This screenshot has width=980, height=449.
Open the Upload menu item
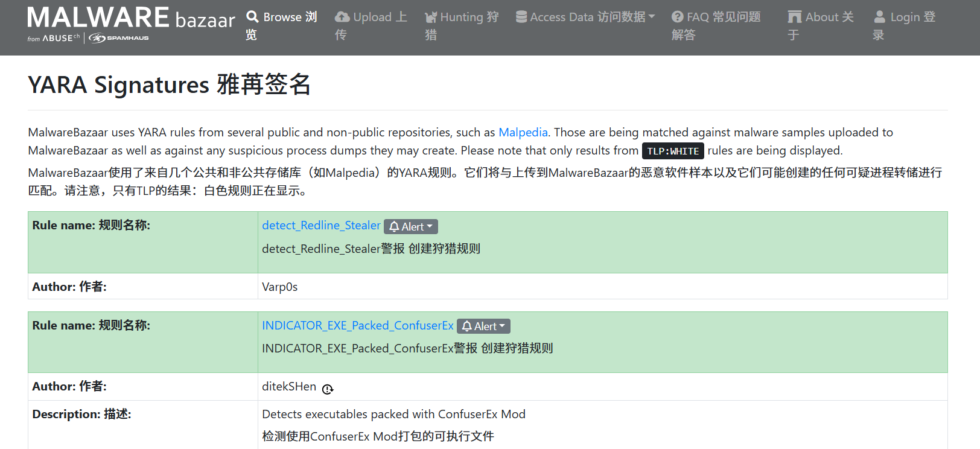pos(371,25)
